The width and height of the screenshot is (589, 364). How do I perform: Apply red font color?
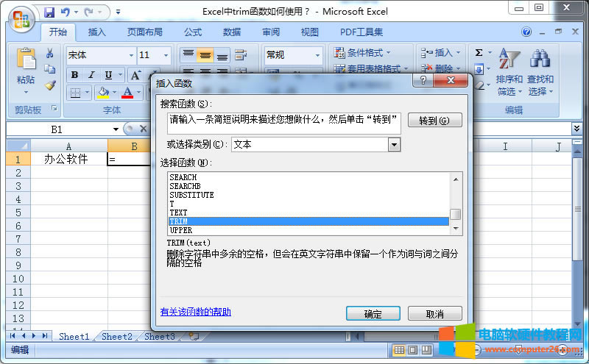pyautogui.click(x=127, y=93)
